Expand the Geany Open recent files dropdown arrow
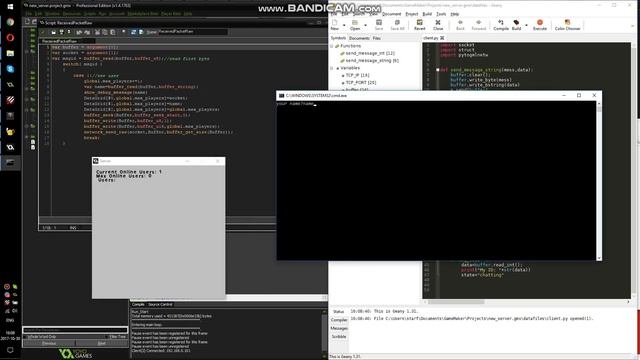Viewport: 640px width, 360px height. click(x=365, y=25)
